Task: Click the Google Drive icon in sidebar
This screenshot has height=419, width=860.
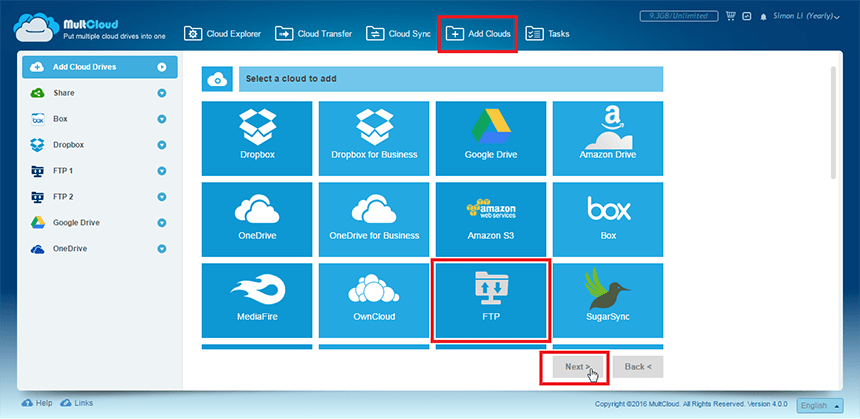Action: 37,223
